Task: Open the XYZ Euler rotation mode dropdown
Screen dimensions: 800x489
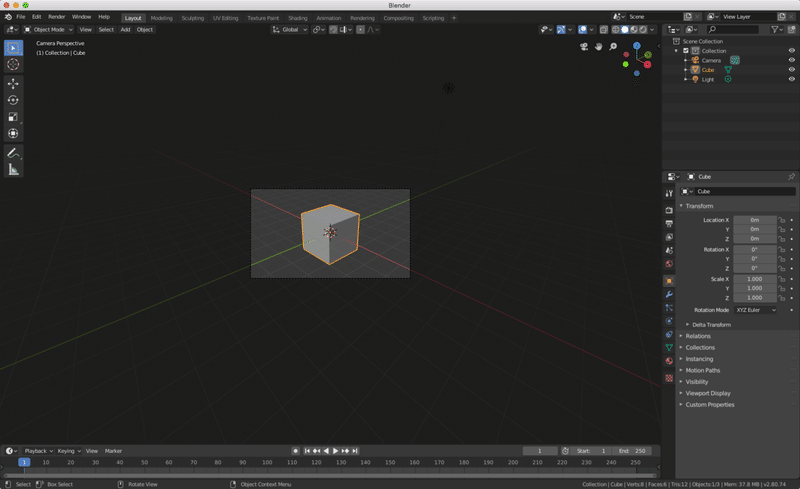Action: tap(755, 310)
